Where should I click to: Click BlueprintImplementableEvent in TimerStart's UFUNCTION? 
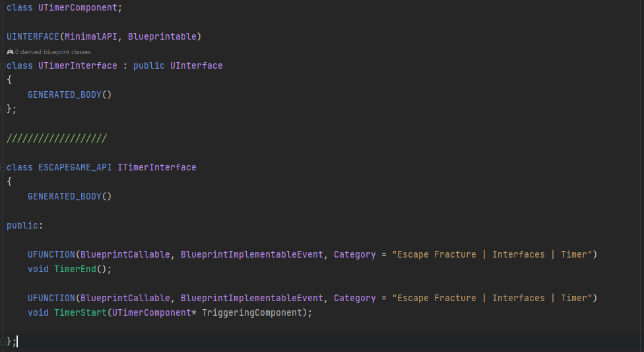pyautogui.click(x=252, y=298)
